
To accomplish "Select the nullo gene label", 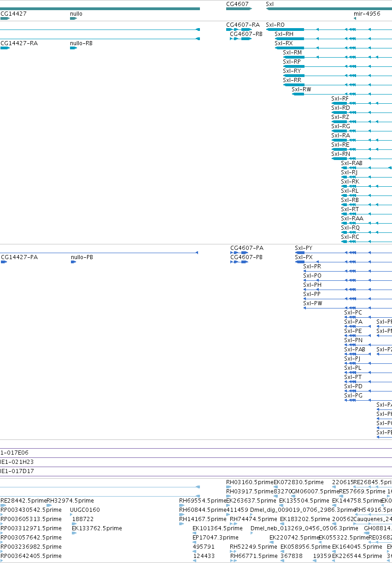I will [76, 14].
